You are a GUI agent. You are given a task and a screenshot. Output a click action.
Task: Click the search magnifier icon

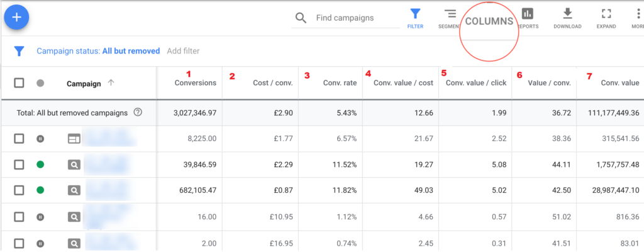(301, 18)
